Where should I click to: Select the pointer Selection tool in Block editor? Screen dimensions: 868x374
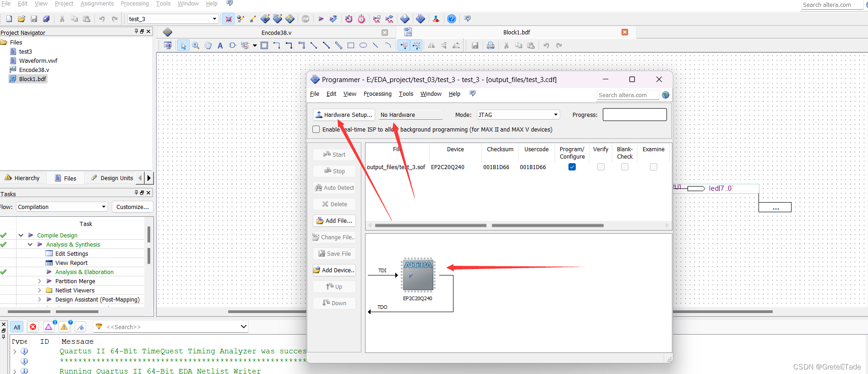(x=183, y=45)
